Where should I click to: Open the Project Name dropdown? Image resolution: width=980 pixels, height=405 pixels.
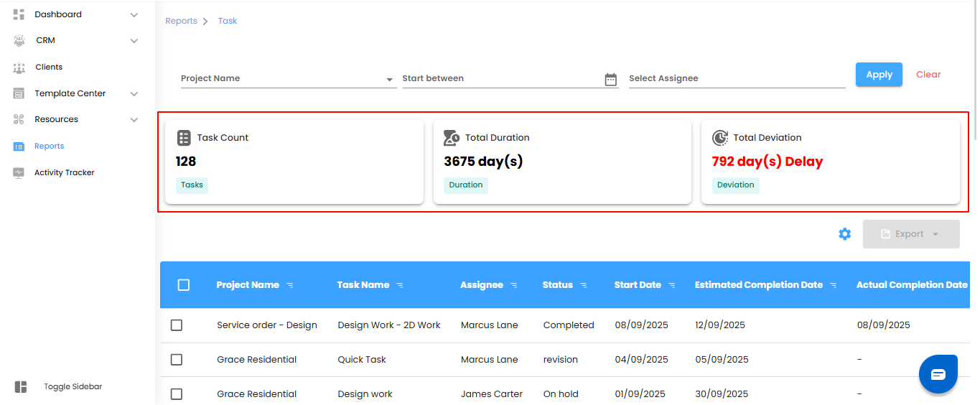(289, 79)
